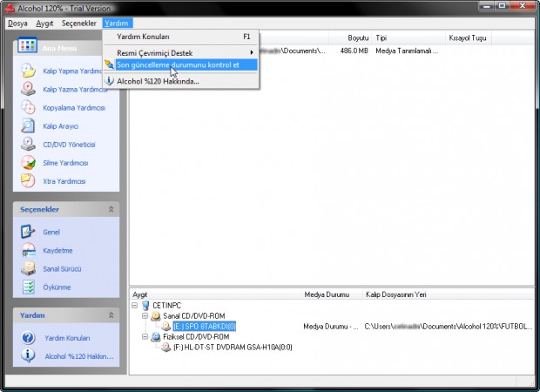Viewport: 540px width, 392px height.
Task: Open Resmi Çevrimiçi Destek submenu
Action: coord(181,53)
